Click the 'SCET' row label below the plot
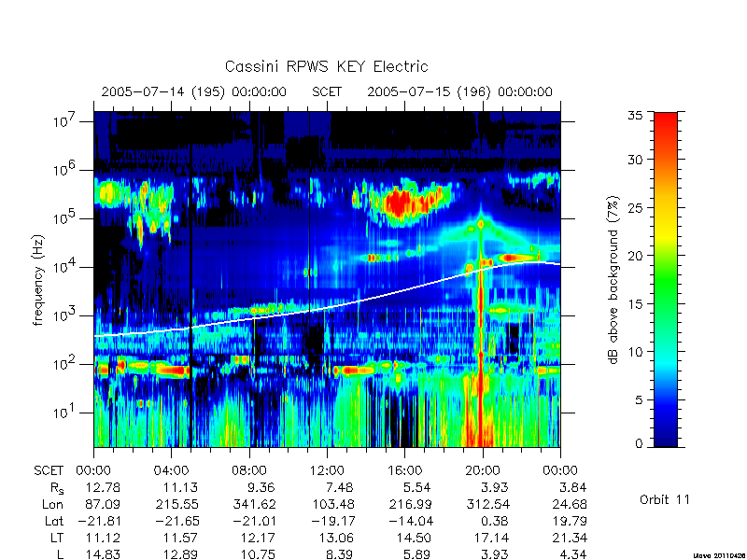The width and height of the screenshot is (747, 560). 49,470
